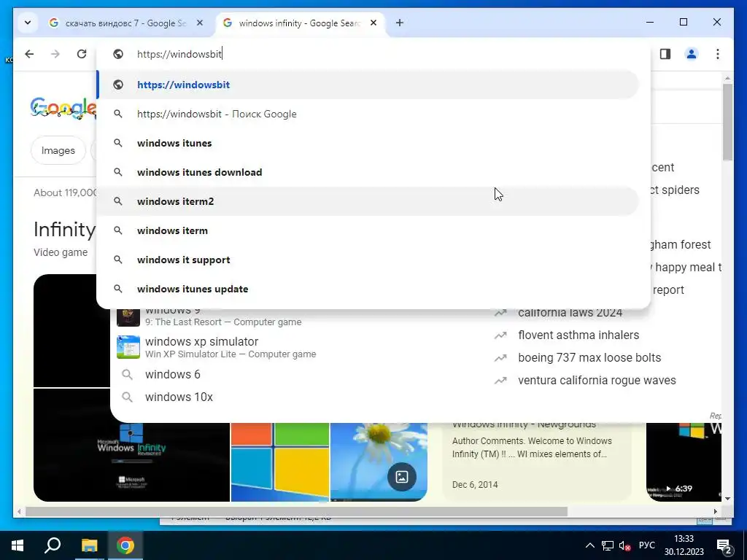Click the Google doodle logo
The height and width of the screenshot is (560, 747).
click(63, 109)
